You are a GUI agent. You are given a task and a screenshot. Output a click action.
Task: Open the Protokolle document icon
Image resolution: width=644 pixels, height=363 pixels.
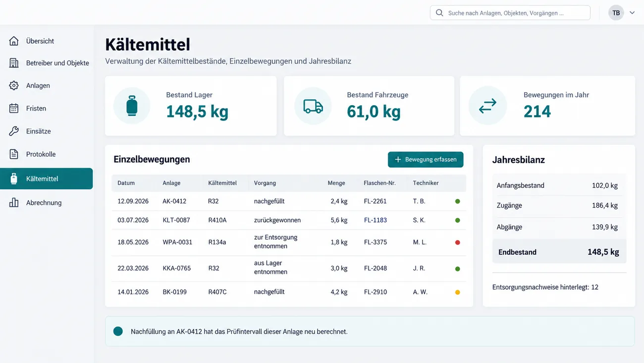(x=14, y=154)
